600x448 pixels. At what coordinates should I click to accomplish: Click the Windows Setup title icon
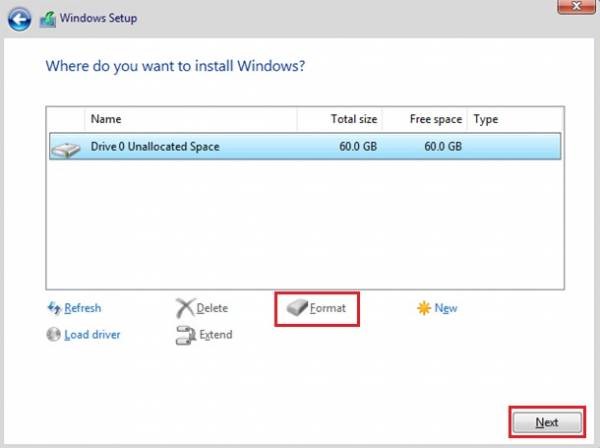coord(48,19)
